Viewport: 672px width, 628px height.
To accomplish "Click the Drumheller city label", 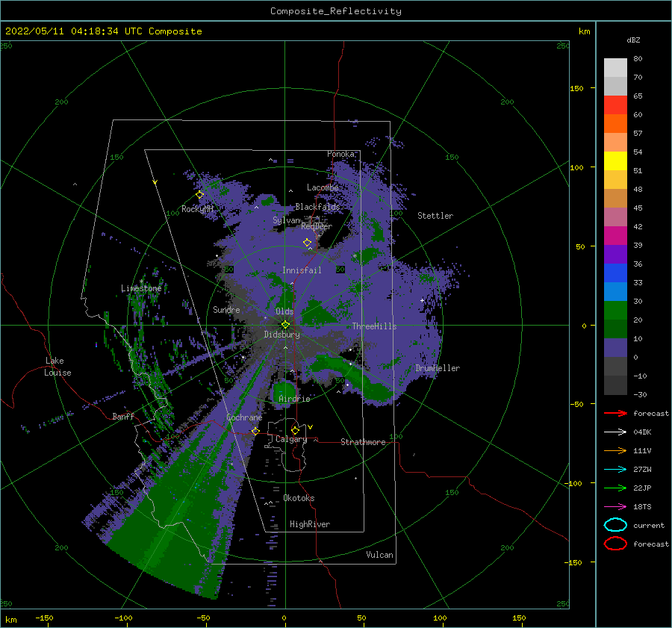I will (438, 368).
